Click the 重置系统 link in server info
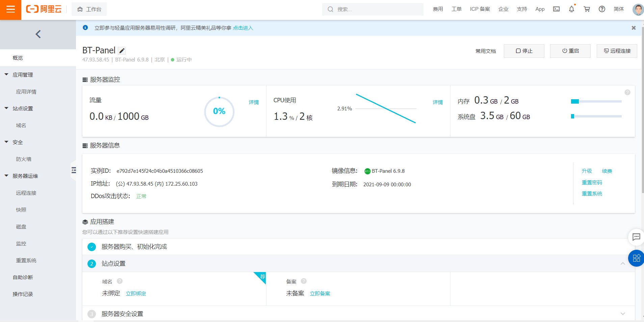This screenshot has height=322, width=644. (592, 194)
